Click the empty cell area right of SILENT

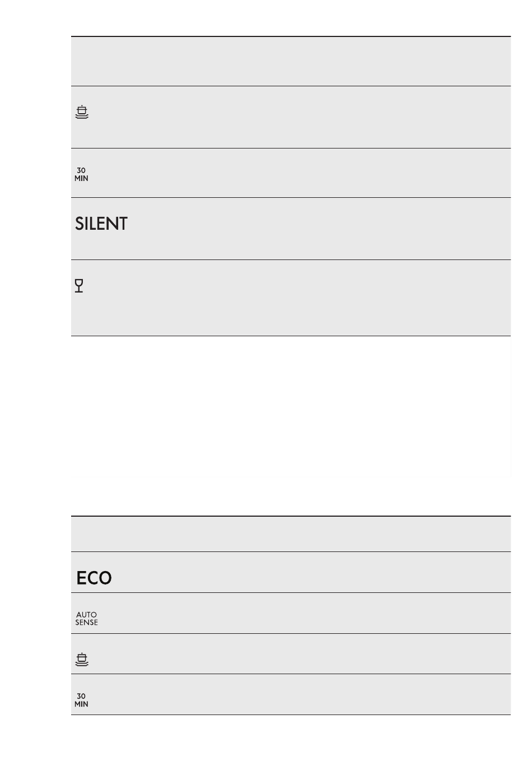[x=319, y=229]
